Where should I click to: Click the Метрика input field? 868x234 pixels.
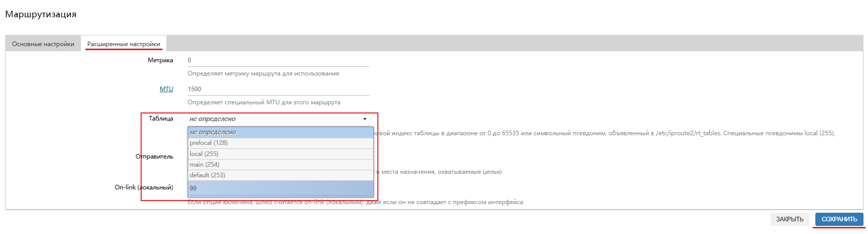[278, 60]
